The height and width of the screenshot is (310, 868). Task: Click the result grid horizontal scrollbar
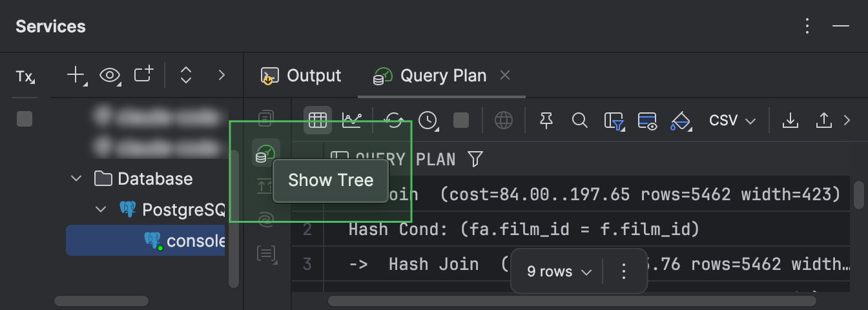[x=572, y=301]
